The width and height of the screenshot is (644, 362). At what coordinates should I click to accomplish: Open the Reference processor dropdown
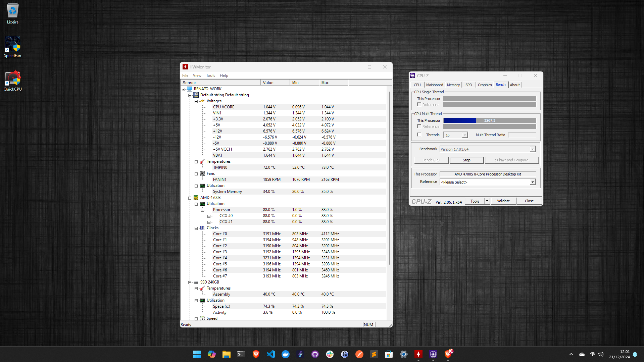coord(533,182)
